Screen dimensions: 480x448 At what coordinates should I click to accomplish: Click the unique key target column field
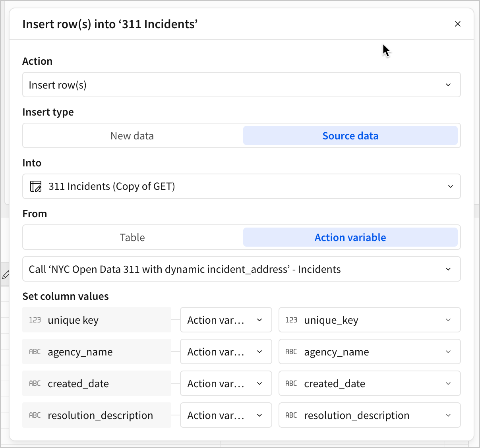(x=97, y=320)
